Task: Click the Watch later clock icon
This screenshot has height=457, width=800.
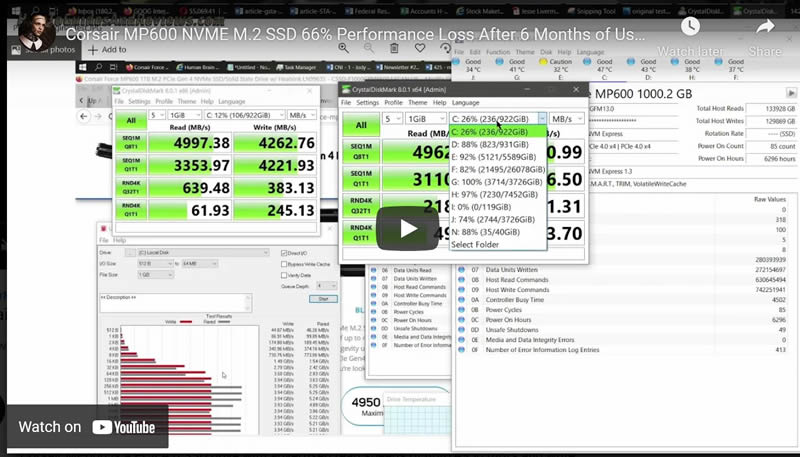Action: [x=689, y=28]
